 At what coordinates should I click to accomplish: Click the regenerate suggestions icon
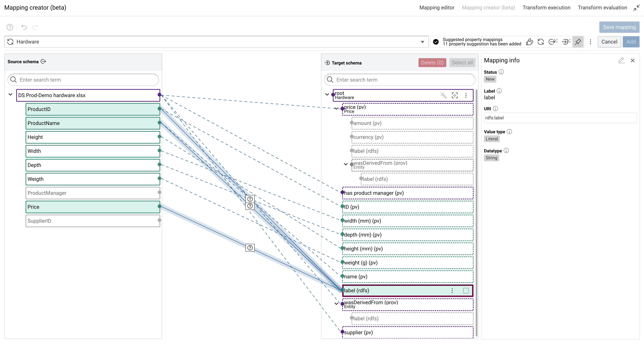tap(541, 42)
